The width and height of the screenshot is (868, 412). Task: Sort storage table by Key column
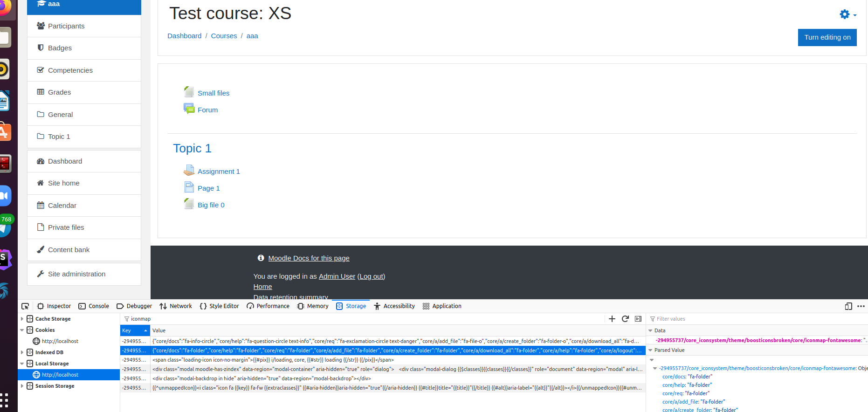135,330
